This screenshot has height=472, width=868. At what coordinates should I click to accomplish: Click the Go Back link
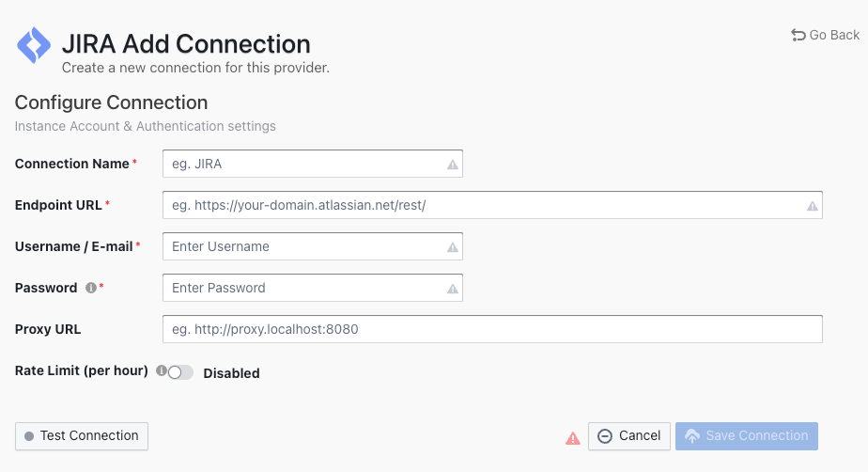[826, 35]
